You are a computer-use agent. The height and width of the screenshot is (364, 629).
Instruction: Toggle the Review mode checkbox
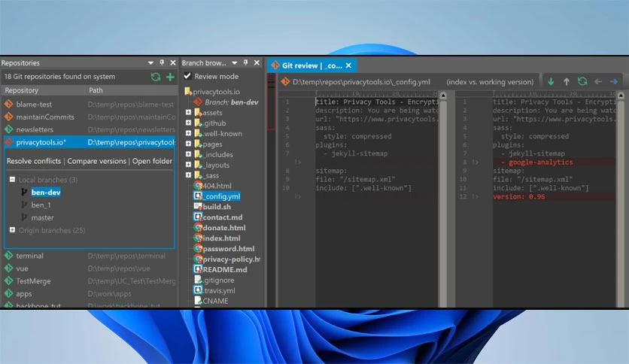pyautogui.click(x=187, y=76)
